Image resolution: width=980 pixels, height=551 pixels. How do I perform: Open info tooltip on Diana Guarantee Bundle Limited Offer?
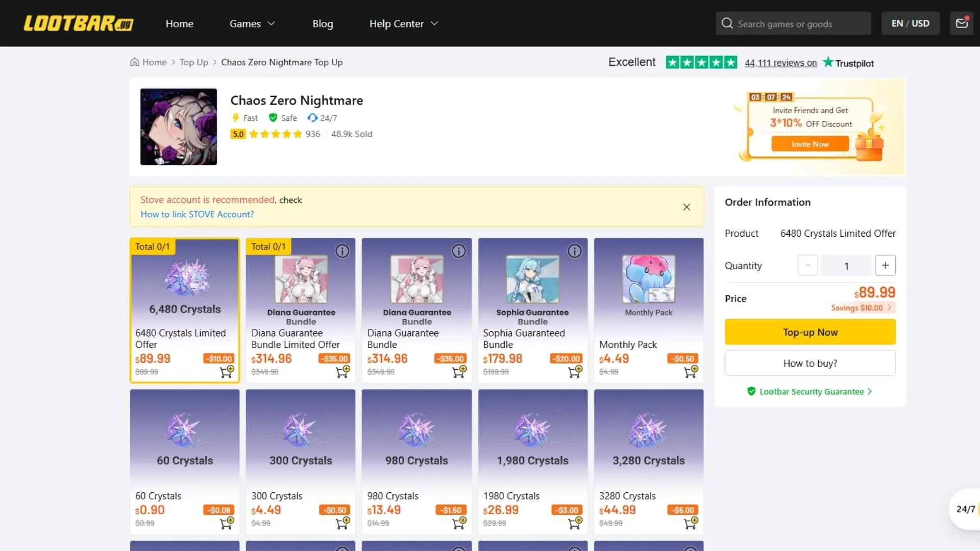point(342,251)
